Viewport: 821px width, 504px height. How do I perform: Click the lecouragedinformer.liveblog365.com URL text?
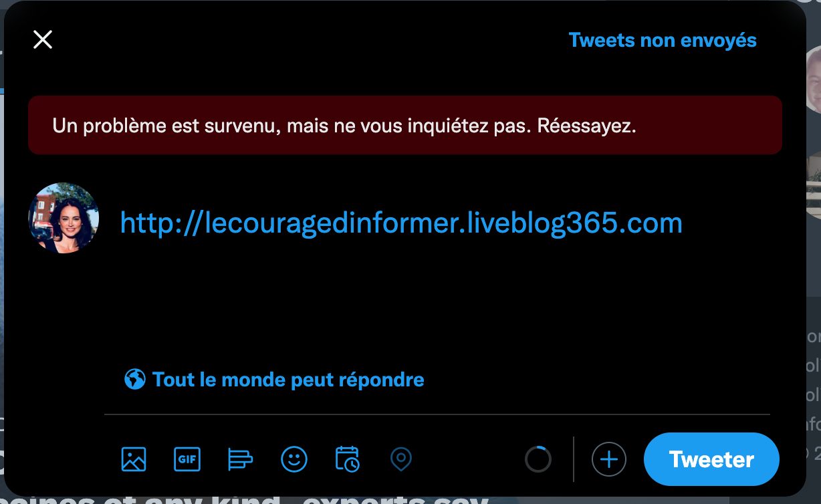point(401,223)
